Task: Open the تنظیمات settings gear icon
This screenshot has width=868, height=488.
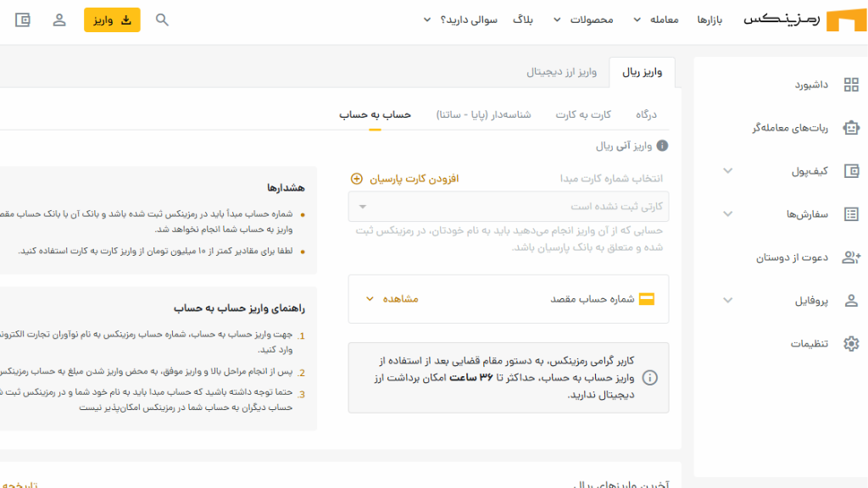Action: coord(851,344)
